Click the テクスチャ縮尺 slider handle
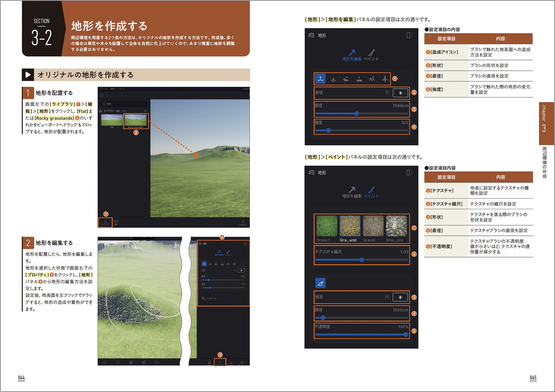Viewport: 555px width, 392px height. 362,260
